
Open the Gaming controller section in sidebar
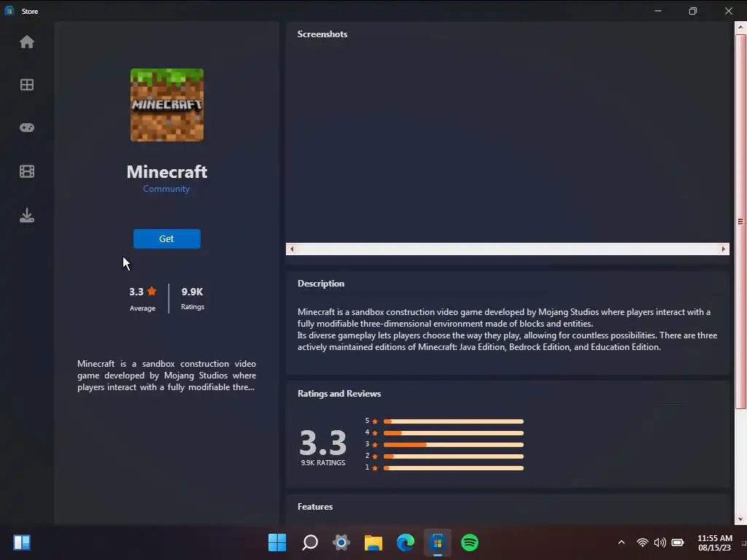(x=27, y=128)
